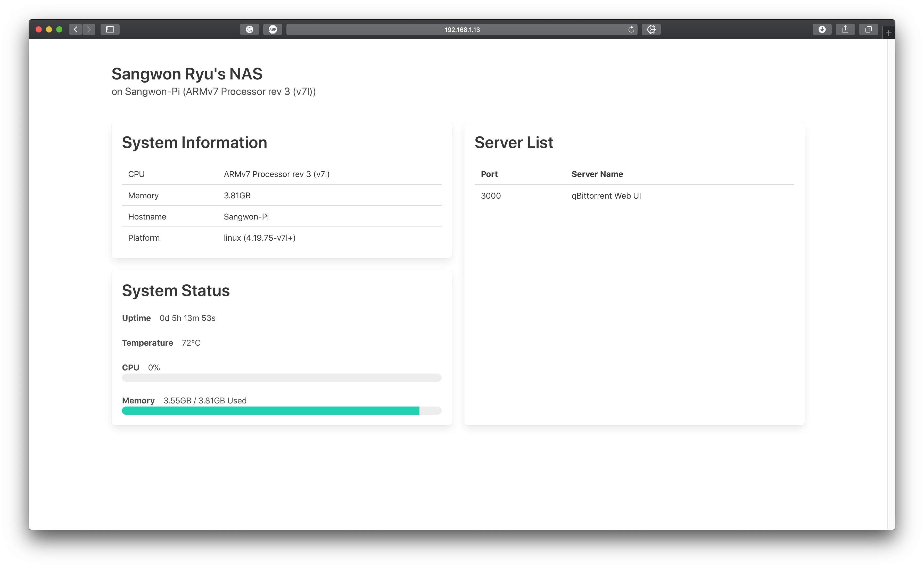Click the Sangwon Ryu's NAS title
Image resolution: width=924 pixels, height=568 pixels.
(x=187, y=74)
